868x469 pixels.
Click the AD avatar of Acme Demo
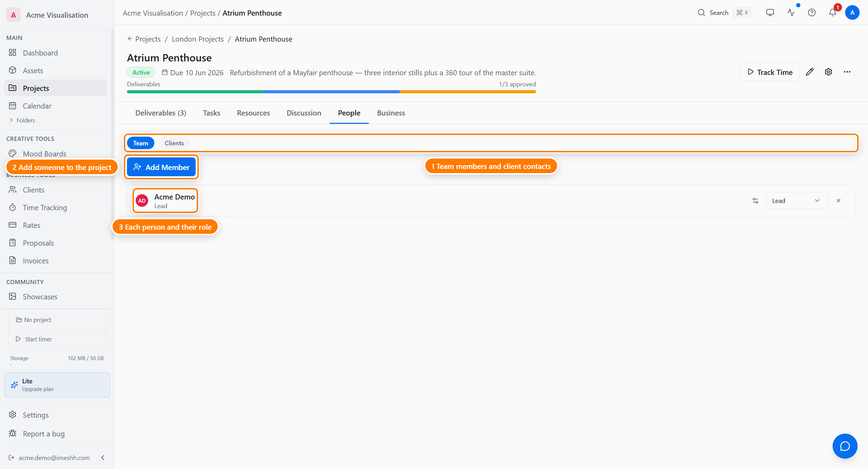pos(142,201)
